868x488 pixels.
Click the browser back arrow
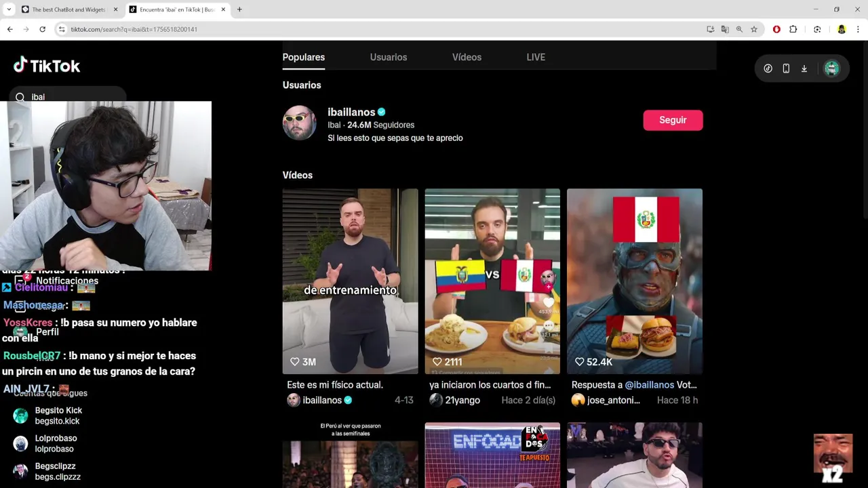(x=10, y=29)
